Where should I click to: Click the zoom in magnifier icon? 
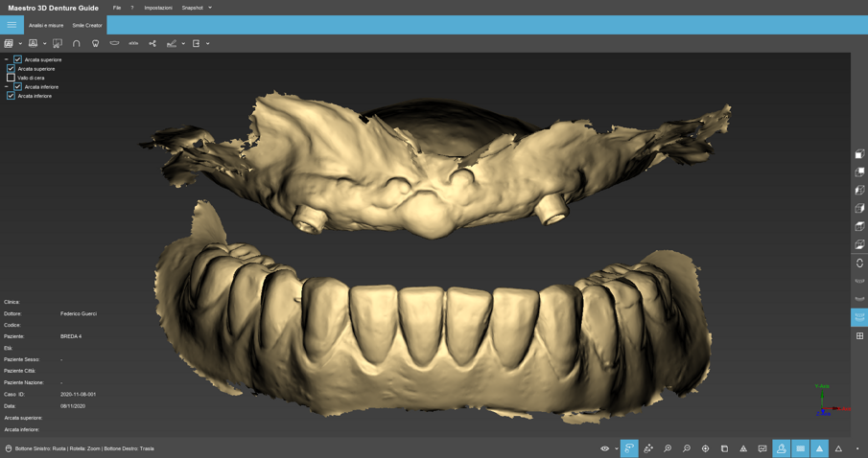[668, 448]
